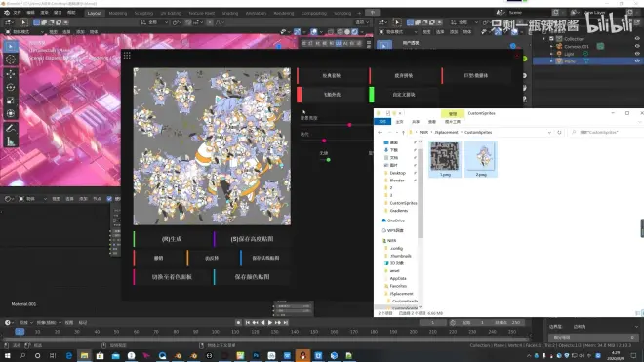
Task: Open Photoshop from the taskbar
Action: [x=256, y=355]
